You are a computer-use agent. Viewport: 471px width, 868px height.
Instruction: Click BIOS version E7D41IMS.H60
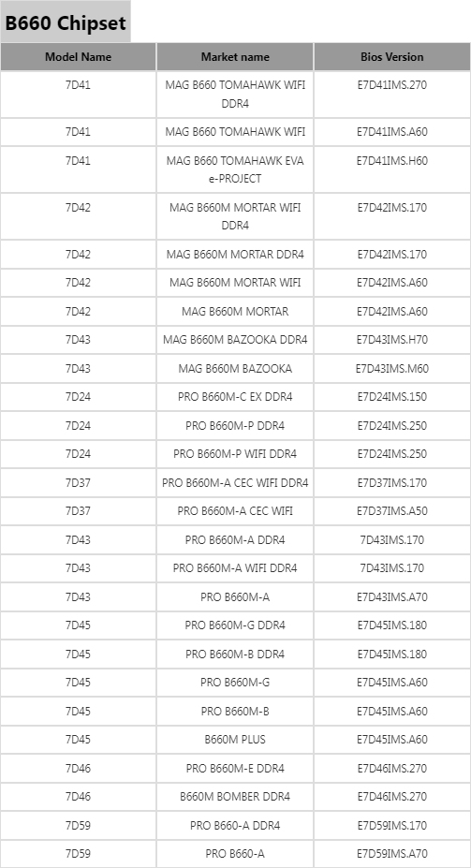(x=391, y=160)
